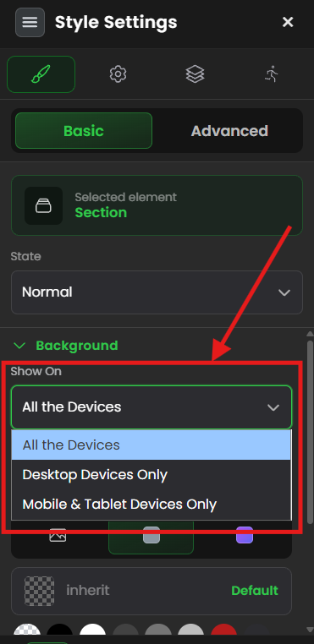Open the running figure animation tab
The width and height of the screenshot is (314, 644).
point(272,74)
